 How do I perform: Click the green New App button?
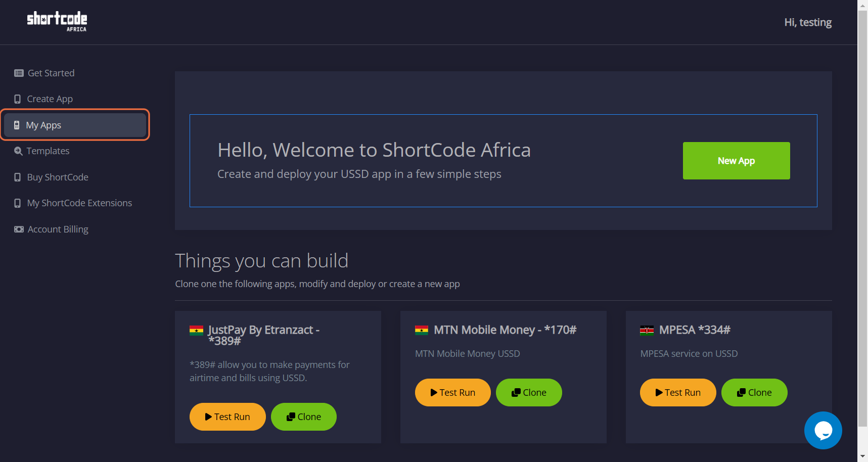click(736, 161)
